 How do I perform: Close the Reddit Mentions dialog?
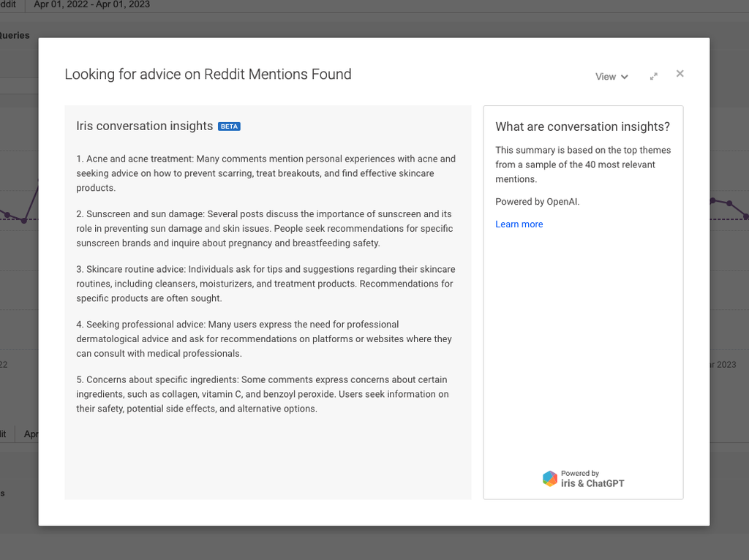click(680, 74)
